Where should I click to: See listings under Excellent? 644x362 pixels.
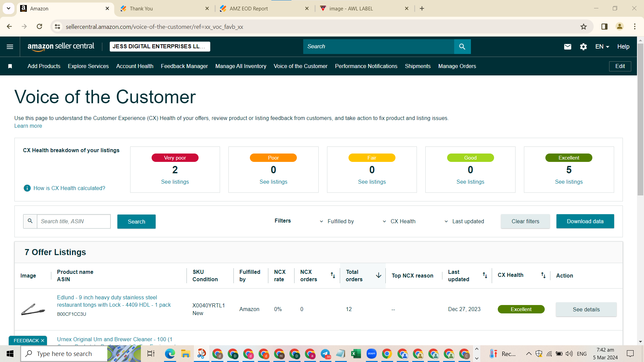[569, 182]
